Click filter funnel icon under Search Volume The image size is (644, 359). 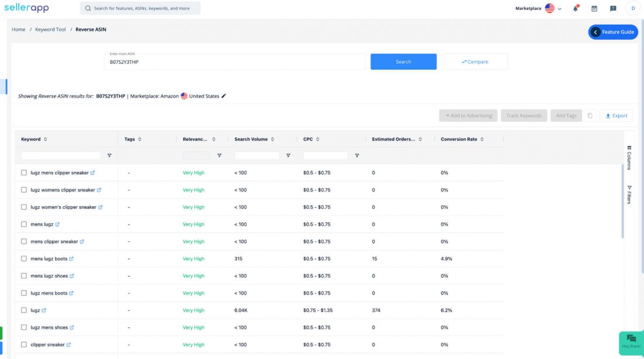[x=288, y=156]
